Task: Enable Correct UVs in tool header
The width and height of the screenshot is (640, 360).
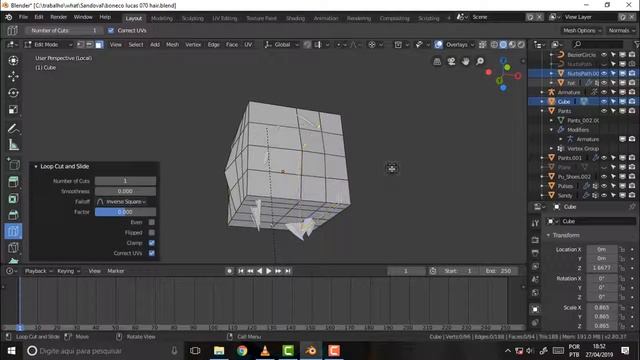Action: [x=111, y=30]
